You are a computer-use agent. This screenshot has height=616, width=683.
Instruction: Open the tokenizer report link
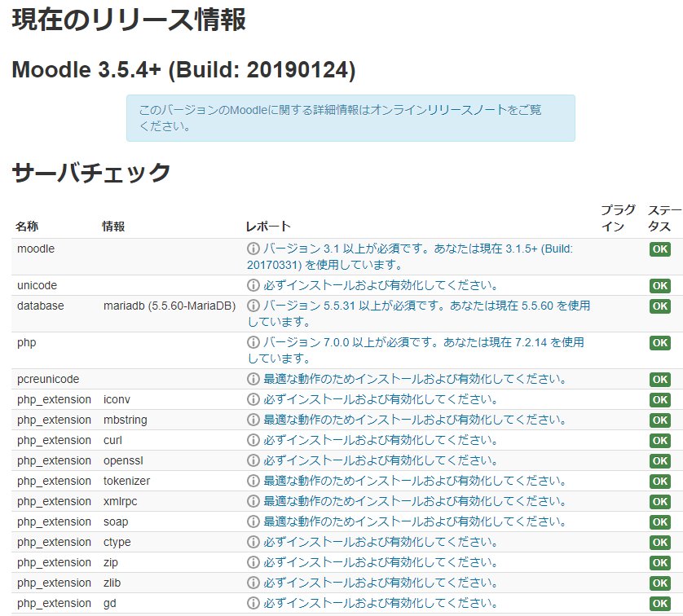(x=414, y=481)
